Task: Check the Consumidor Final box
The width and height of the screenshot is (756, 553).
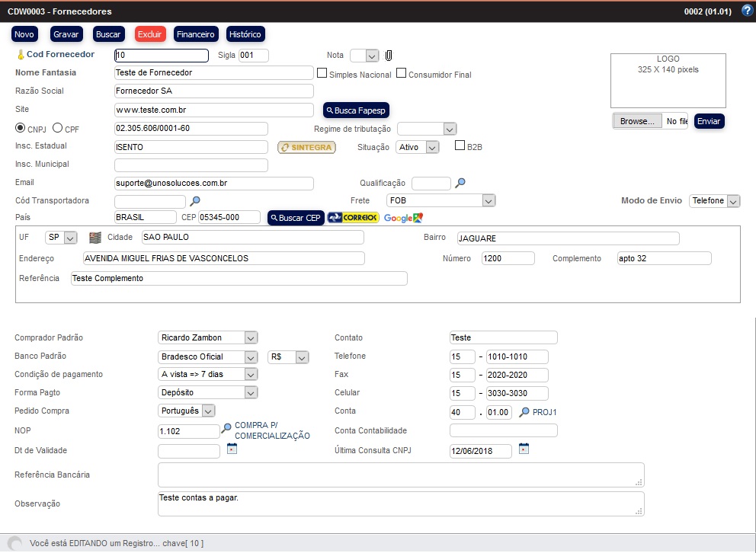Action: click(x=401, y=74)
